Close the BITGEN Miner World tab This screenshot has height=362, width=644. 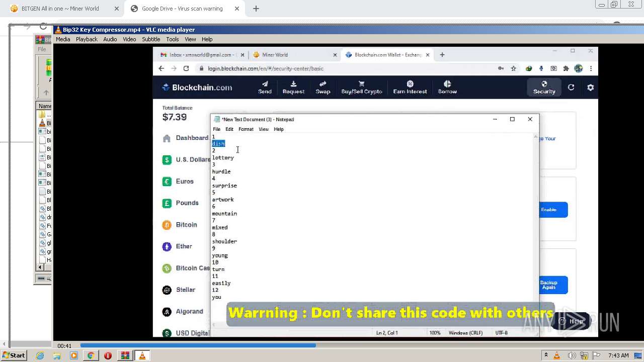tap(117, 9)
